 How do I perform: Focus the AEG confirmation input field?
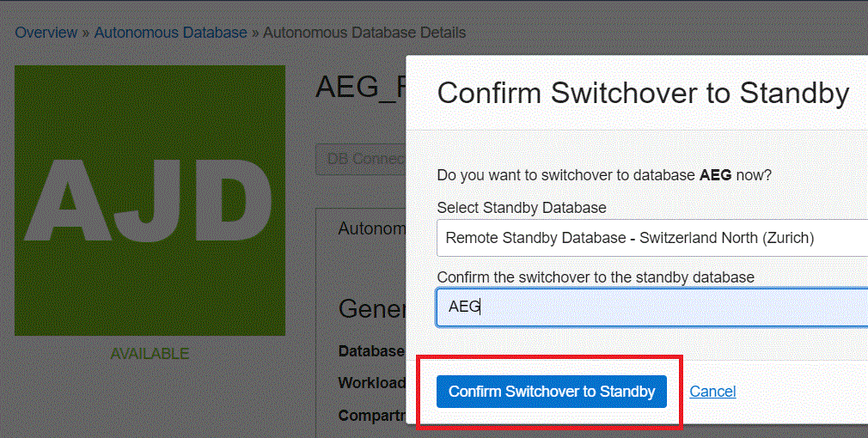652,307
